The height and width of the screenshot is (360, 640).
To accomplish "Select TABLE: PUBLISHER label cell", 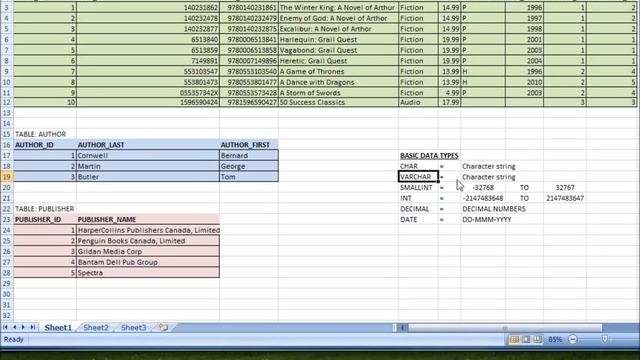I will point(45,209).
